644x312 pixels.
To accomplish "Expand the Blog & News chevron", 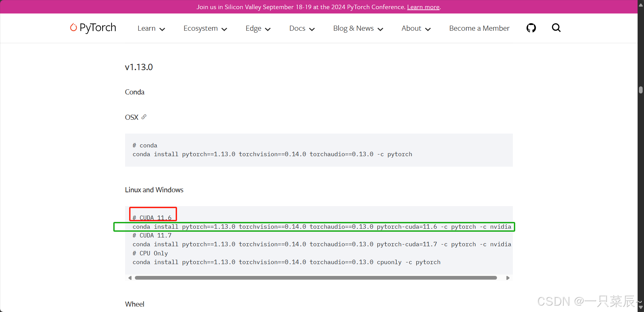I will (380, 29).
